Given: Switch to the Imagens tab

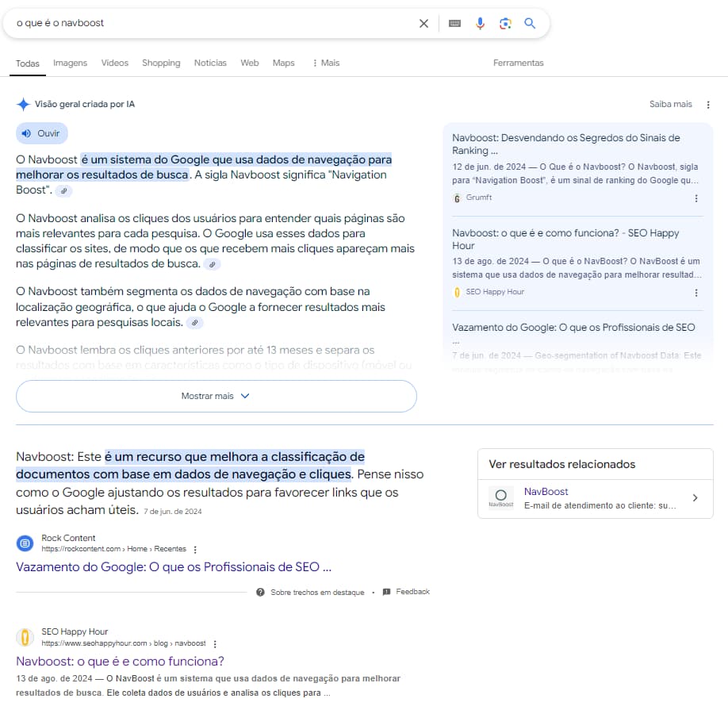Looking at the screenshot, I should pyautogui.click(x=70, y=63).
